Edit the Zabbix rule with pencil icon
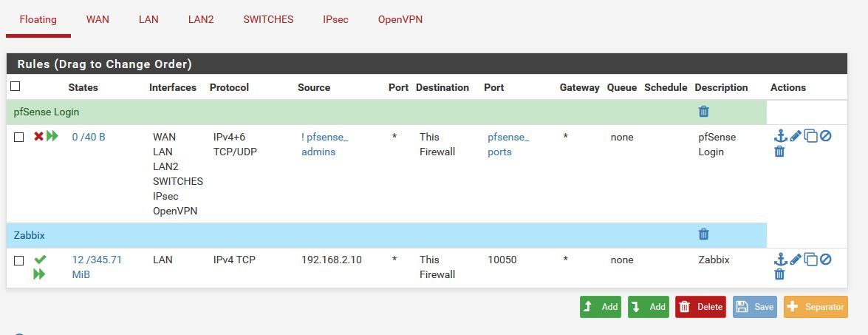 pos(796,259)
